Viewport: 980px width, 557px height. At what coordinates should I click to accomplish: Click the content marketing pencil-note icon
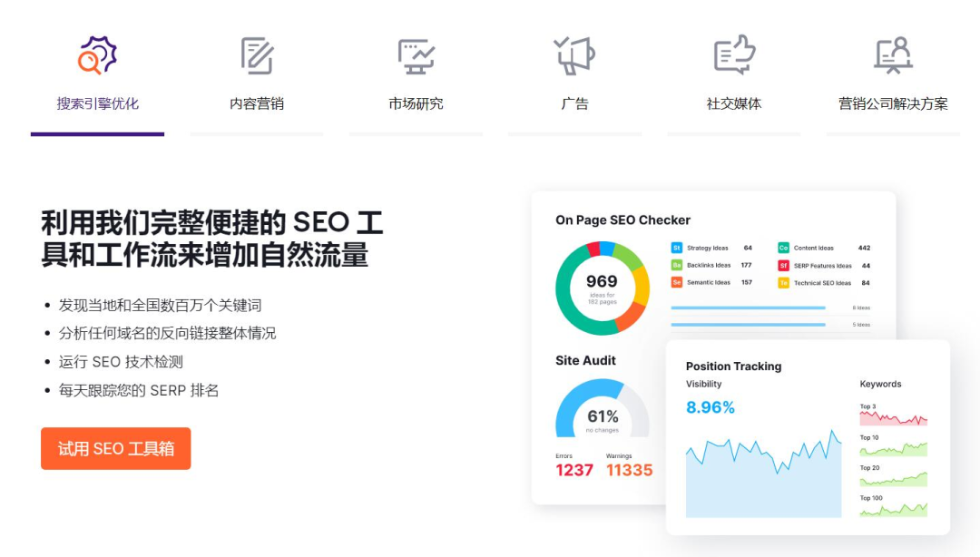257,55
